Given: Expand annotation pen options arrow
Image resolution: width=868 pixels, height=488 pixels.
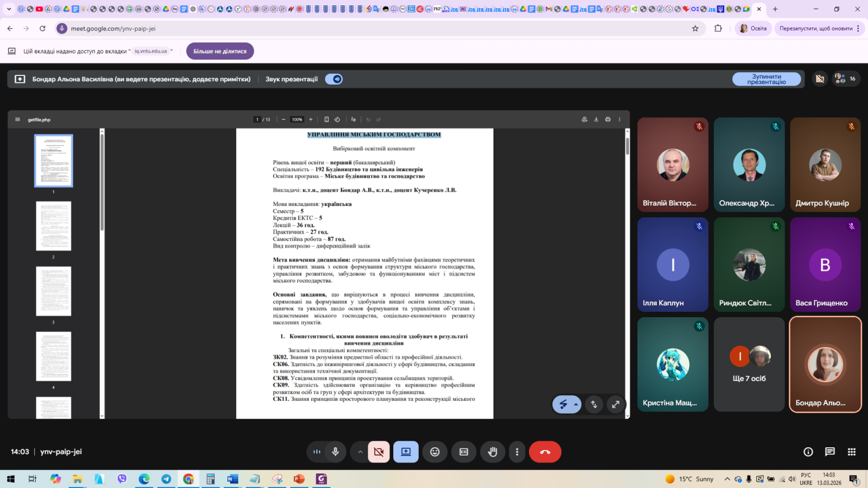Looking at the screenshot, I should click(x=576, y=404).
